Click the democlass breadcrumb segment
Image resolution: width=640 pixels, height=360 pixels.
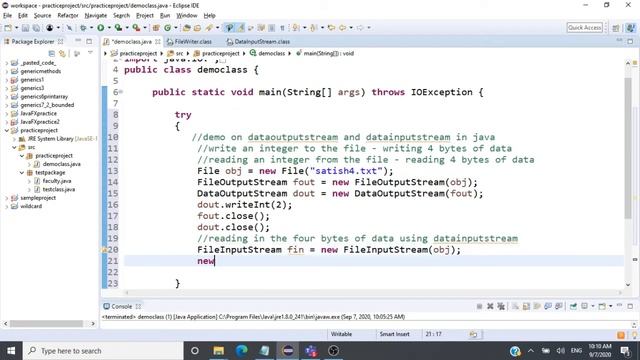[x=267, y=53]
